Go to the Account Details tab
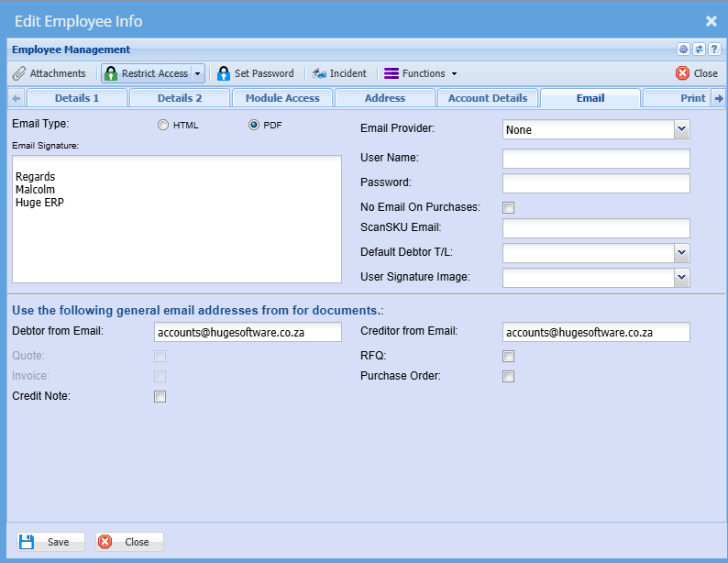This screenshot has height=563, width=728. click(x=487, y=98)
